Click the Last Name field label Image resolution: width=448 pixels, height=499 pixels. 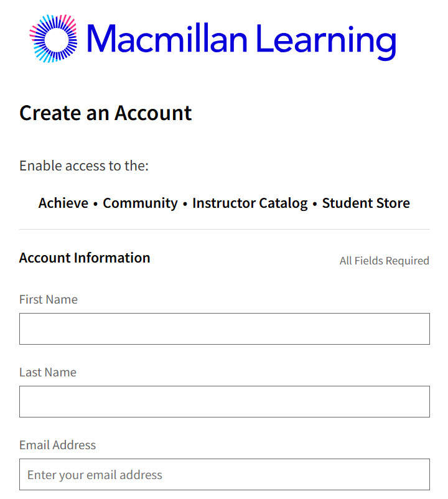[48, 372]
